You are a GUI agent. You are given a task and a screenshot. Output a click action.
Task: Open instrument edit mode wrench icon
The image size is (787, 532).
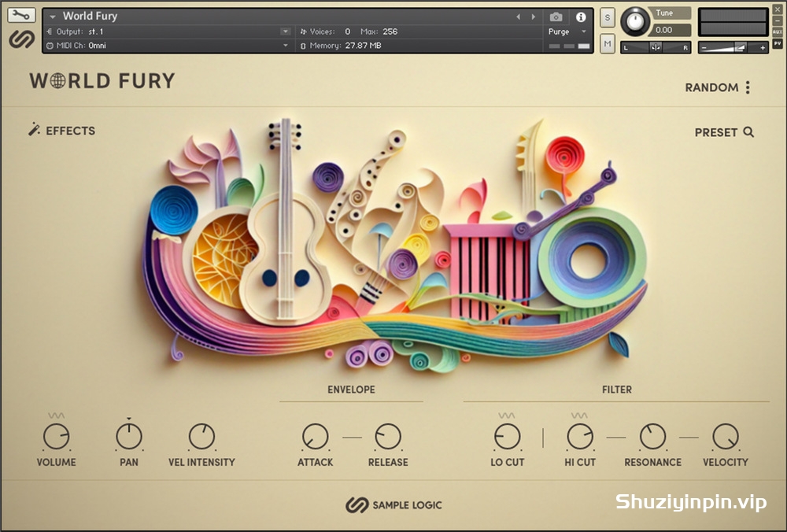21,15
